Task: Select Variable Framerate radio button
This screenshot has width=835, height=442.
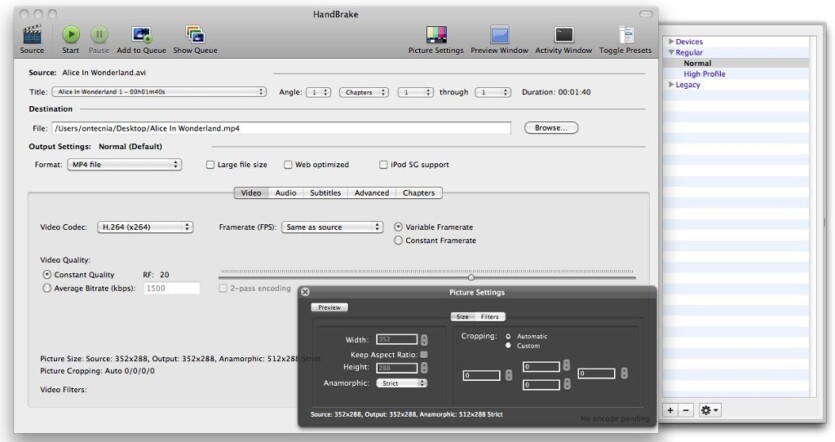Action: [x=398, y=227]
